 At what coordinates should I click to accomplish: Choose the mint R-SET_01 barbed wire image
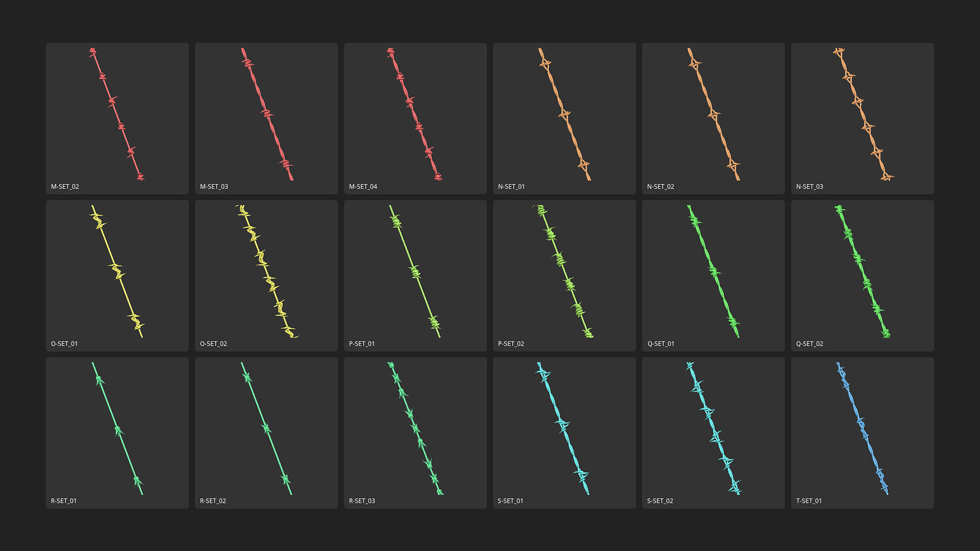click(x=117, y=428)
